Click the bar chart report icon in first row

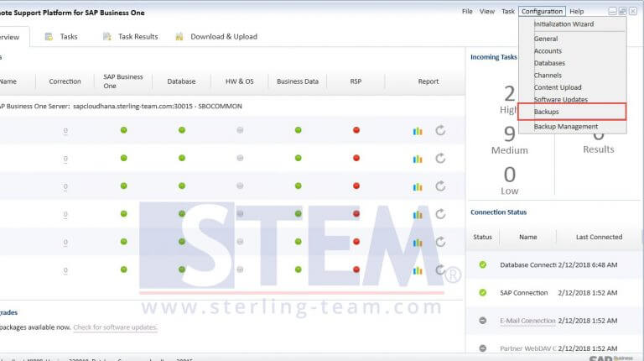(x=418, y=130)
